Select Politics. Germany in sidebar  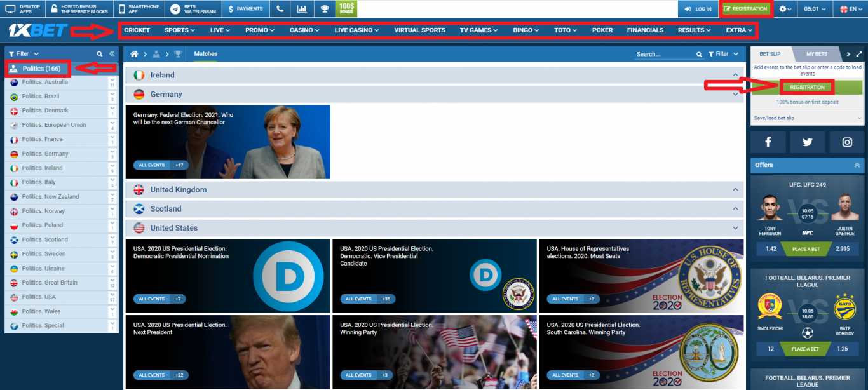(x=45, y=154)
